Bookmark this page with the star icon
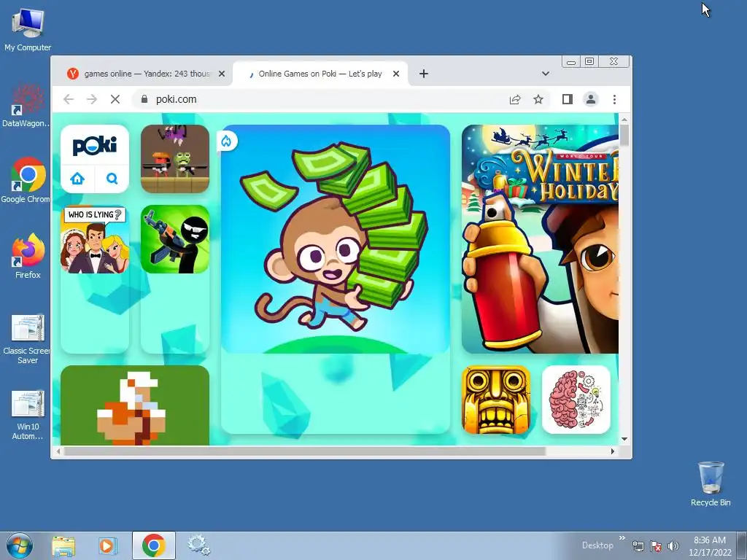 click(538, 99)
